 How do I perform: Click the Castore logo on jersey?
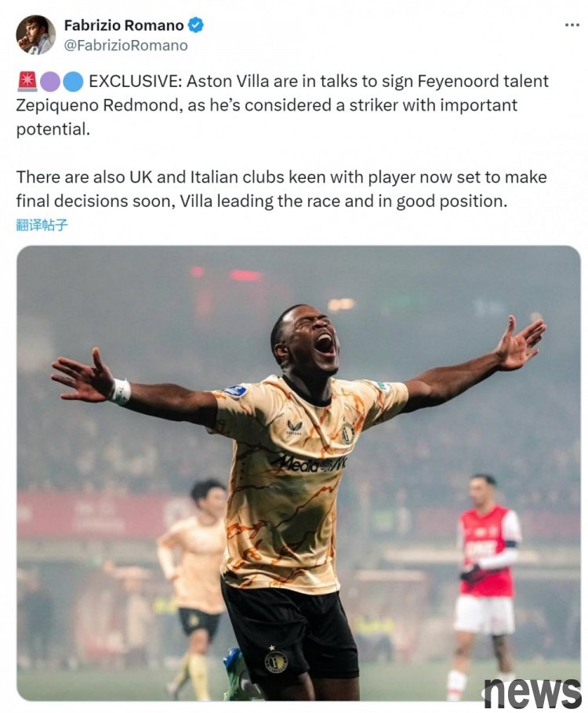(295, 427)
